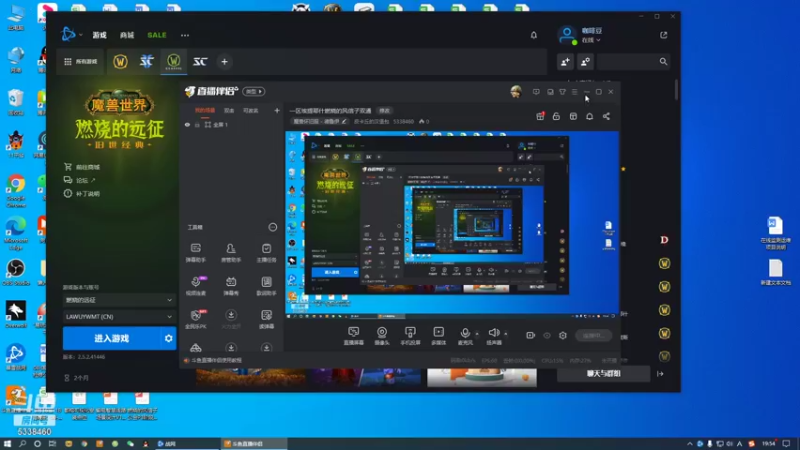
Task: Toggle the preview eye icon in bottom bar
Action: pyautogui.click(x=547, y=335)
